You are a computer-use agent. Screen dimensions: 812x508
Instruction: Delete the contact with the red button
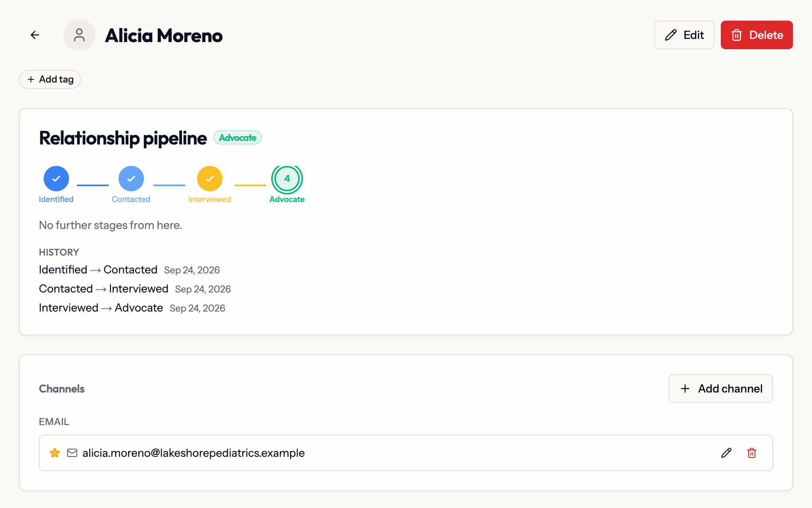(x=756, y=35)
